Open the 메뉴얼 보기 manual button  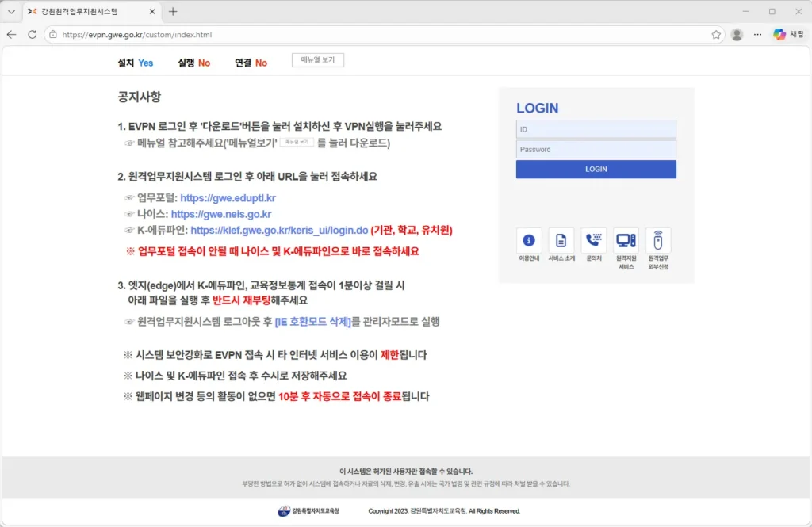click(317, 59)
